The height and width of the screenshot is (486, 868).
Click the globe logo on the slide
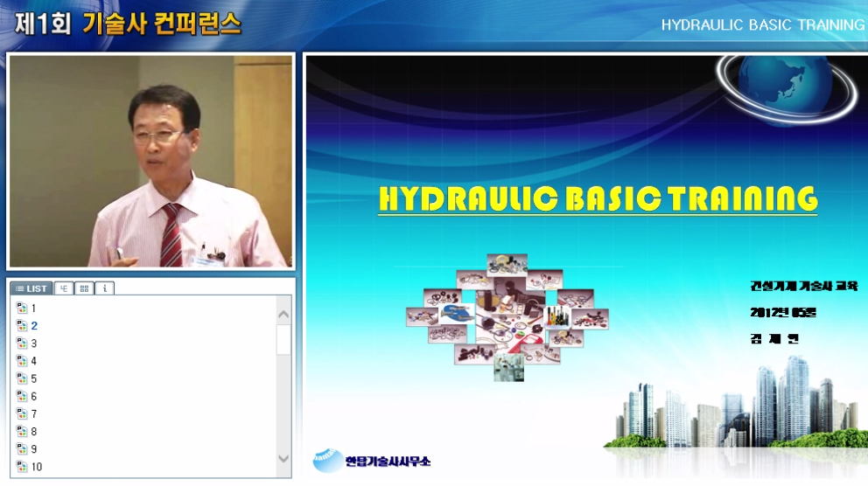pyautogui.click(x=786, y=89)
